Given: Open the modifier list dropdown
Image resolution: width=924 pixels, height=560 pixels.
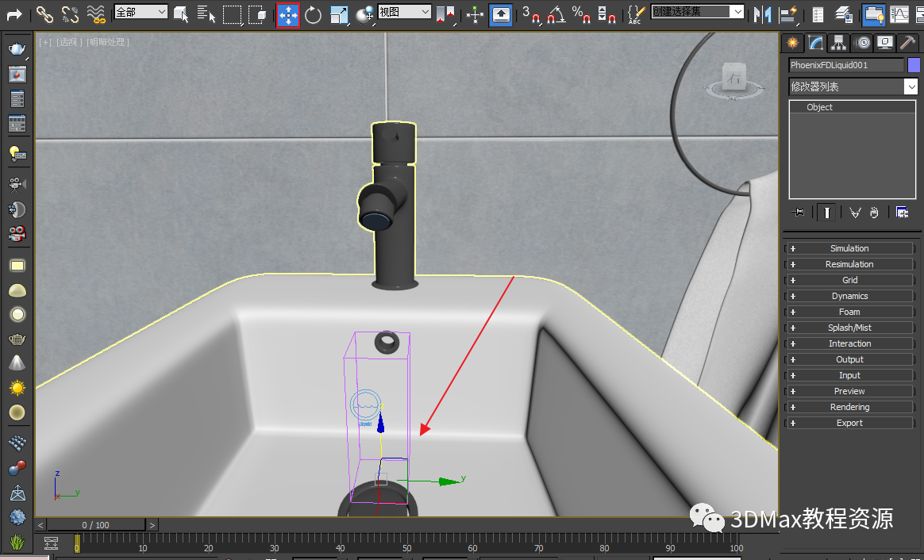Looking at the screenshot, I should pyautogui.click(x=853, y=86).
